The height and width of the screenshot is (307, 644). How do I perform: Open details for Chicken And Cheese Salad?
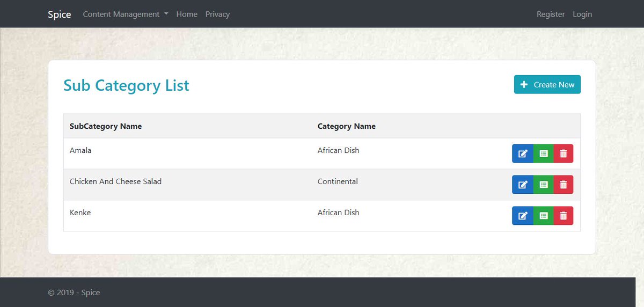tap(544, 185)
